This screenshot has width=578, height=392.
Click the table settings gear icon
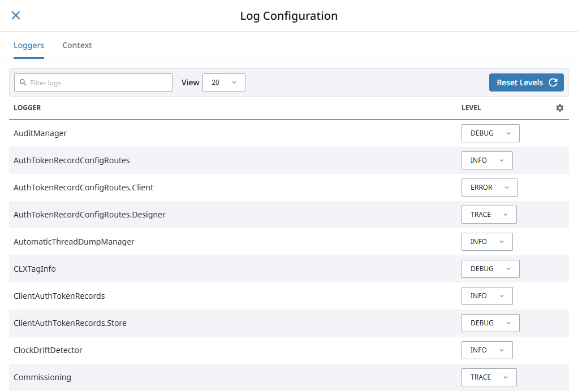click(559, 108)
